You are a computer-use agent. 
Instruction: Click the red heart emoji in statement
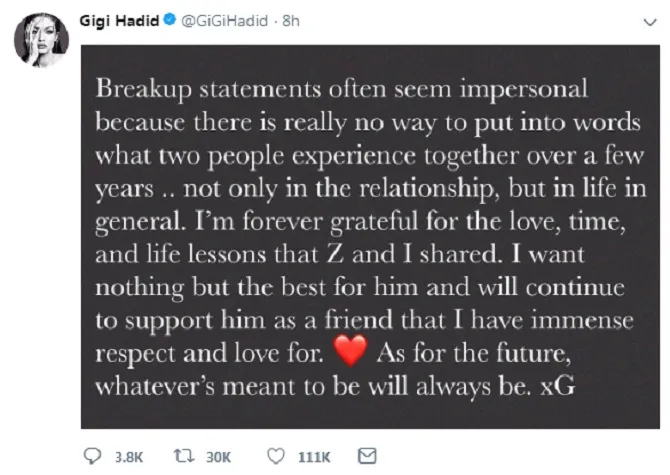(x=347, y=353)
